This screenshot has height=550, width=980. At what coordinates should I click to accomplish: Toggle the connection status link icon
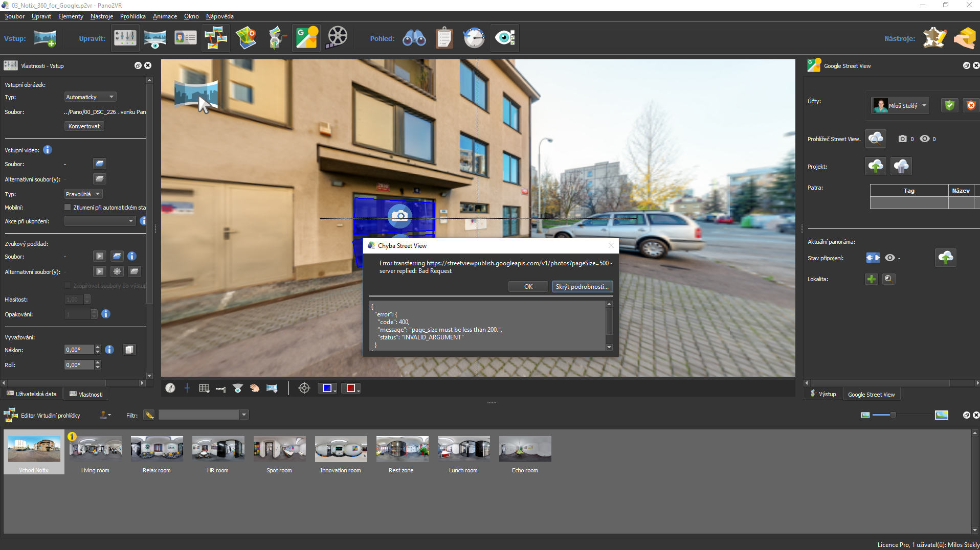click(x=873, y=258)
